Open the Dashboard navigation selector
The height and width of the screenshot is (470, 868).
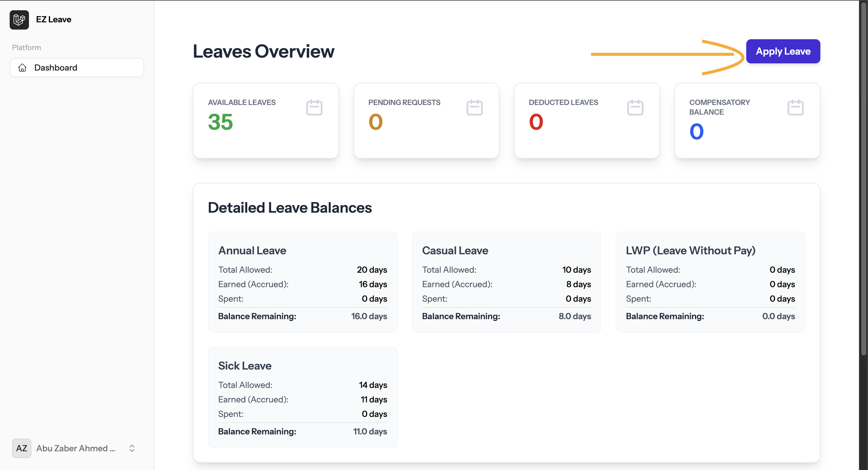pos(77,68)
